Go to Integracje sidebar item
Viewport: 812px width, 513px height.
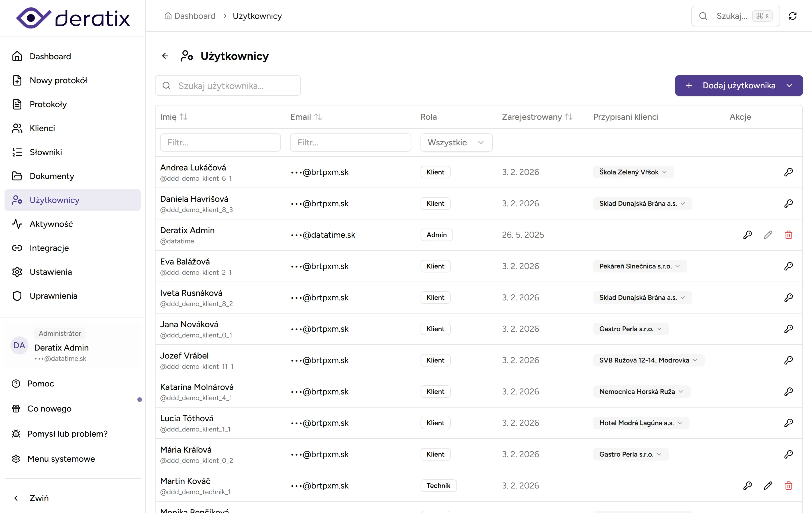pos(49,248)
